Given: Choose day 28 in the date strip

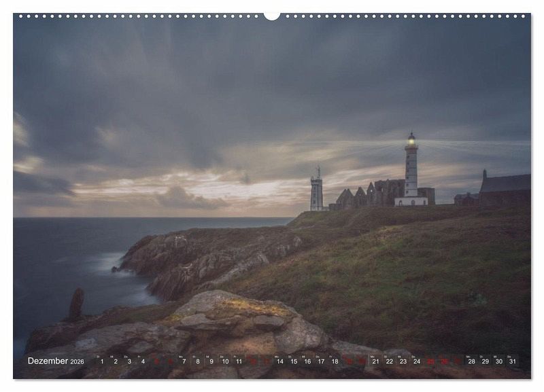Looking at the screenshot, I should (x=471, y=361).
